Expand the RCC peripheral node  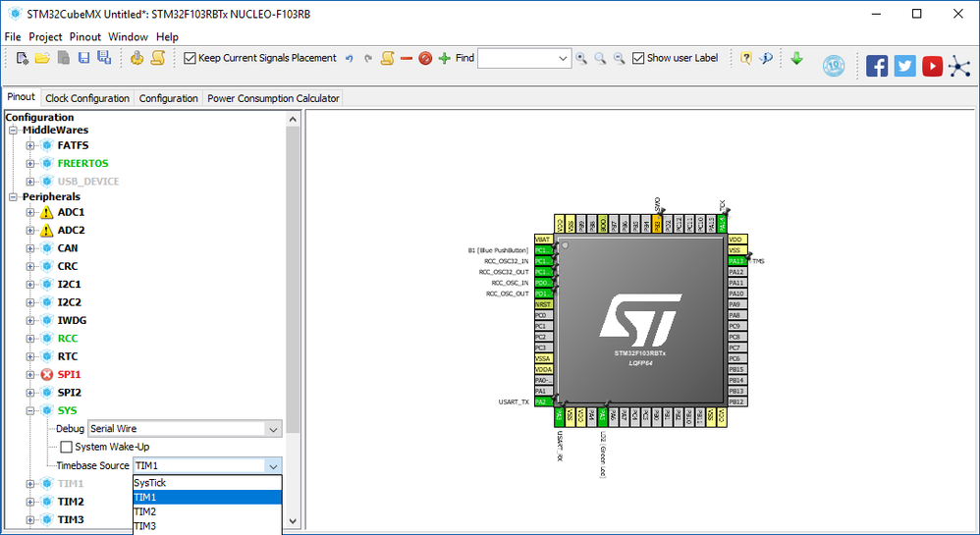[30, 339]
